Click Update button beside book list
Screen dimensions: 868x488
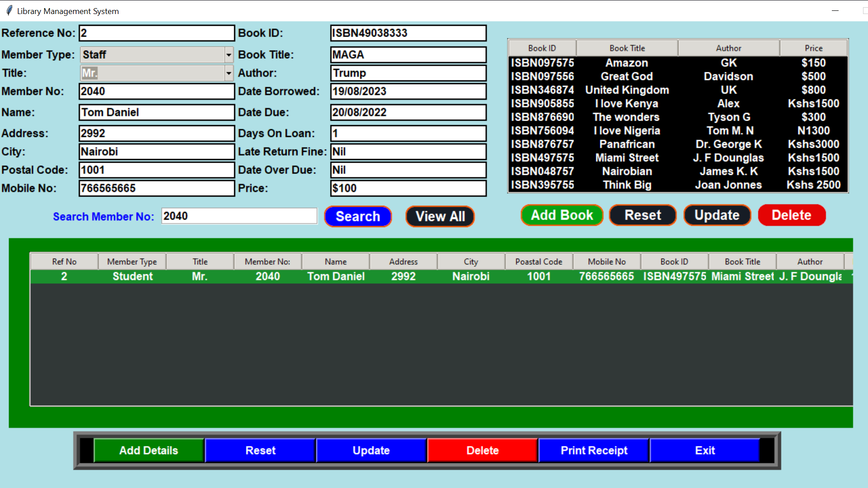717,215
